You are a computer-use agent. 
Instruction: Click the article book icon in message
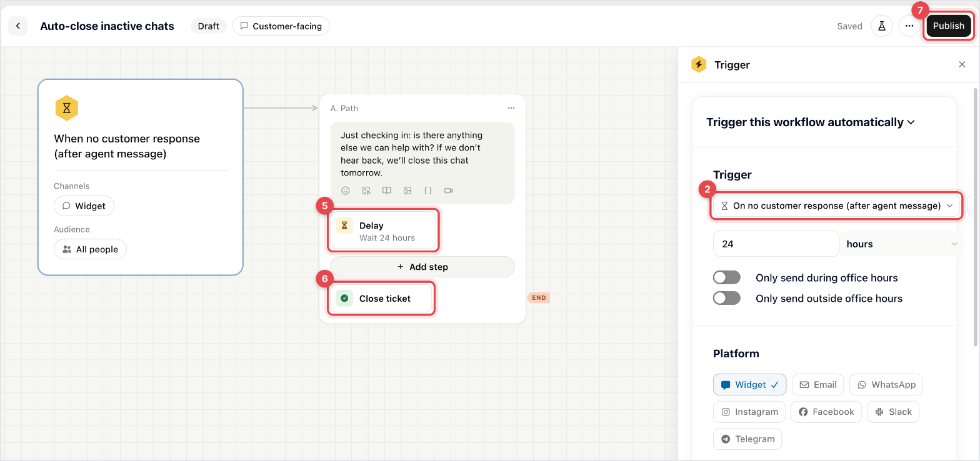pos(387,191)
